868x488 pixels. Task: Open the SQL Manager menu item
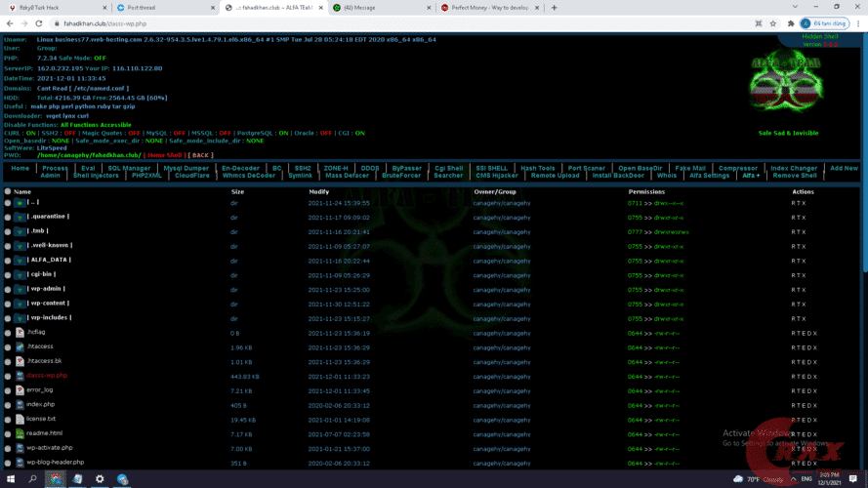click(129, 168)
